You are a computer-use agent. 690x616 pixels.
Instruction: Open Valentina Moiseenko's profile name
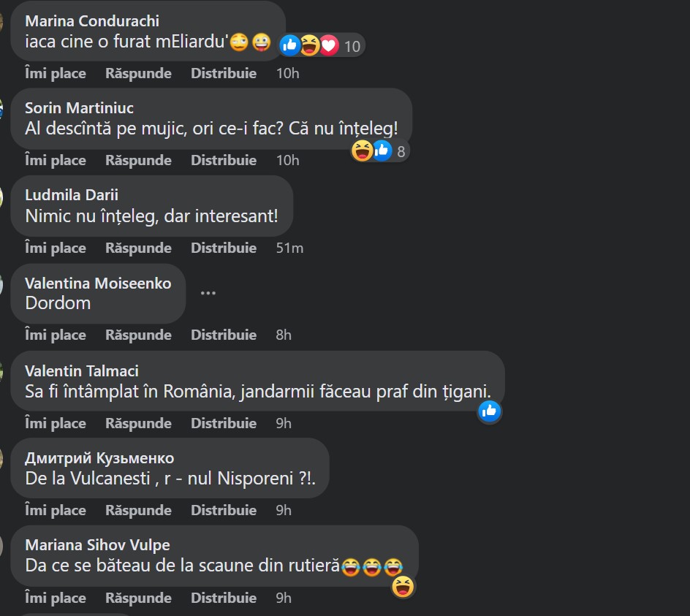(x=98, y=284)
